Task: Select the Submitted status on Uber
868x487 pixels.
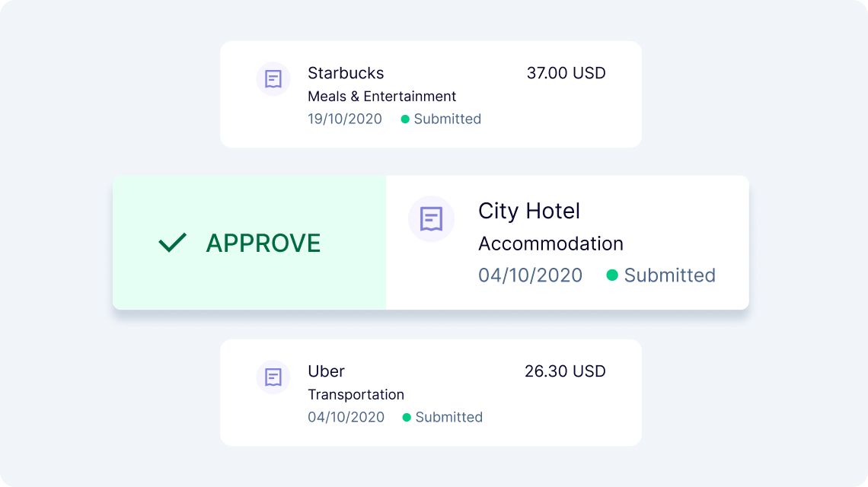Action: [x=449, y=417]
